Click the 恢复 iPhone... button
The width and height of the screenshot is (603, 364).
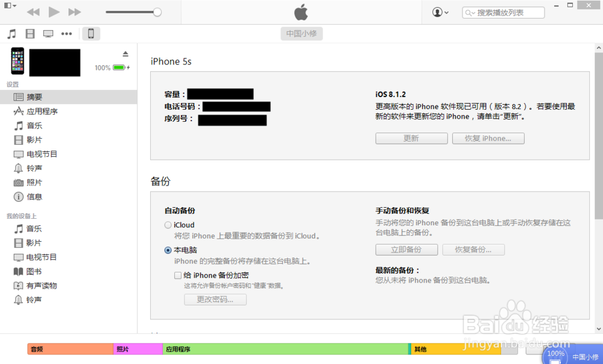click(488, 138)
